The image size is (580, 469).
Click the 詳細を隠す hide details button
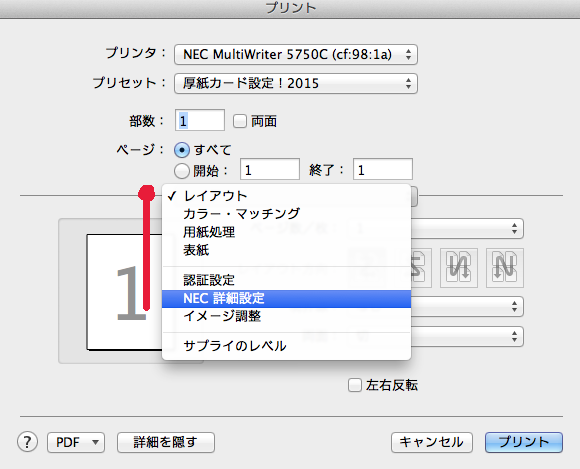[166, 442]
